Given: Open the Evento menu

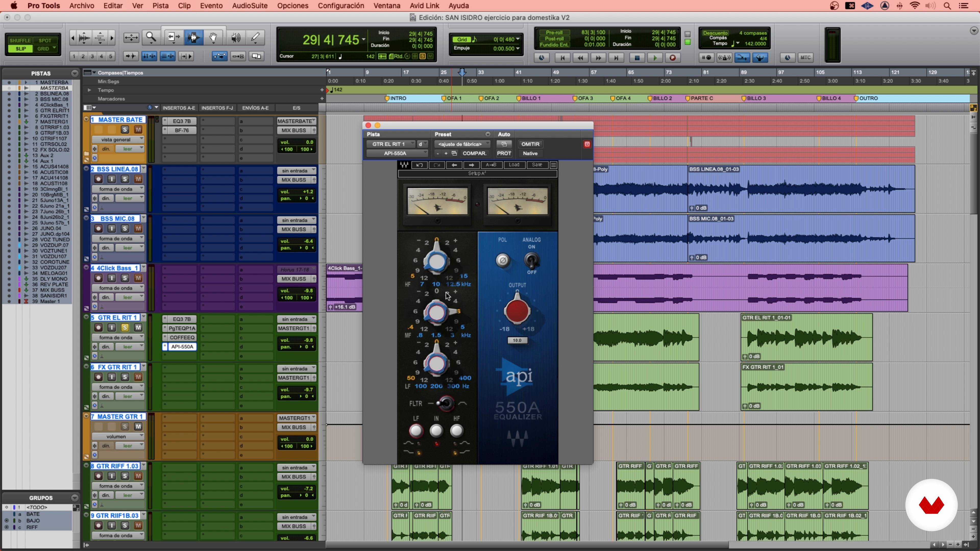Looking at the screenshot, I should click(x=211, y=6).
